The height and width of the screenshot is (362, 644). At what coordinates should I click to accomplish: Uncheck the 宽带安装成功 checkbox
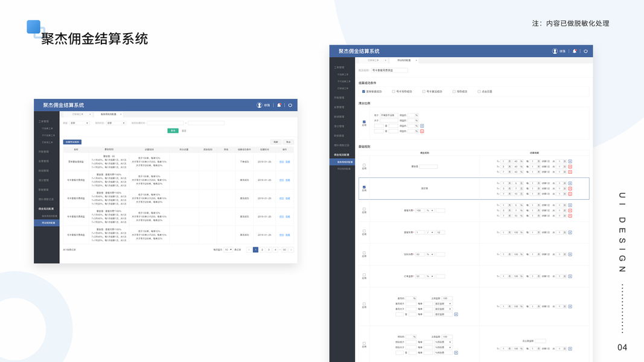363,92
